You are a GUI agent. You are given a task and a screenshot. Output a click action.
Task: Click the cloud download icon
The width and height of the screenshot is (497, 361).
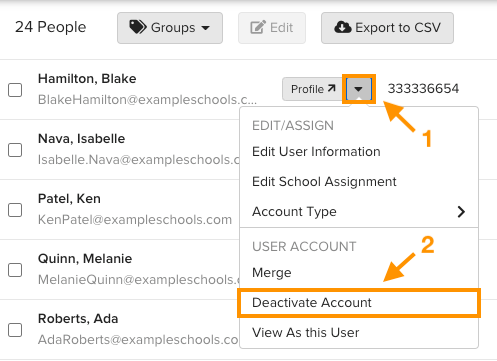coord(343,27)
